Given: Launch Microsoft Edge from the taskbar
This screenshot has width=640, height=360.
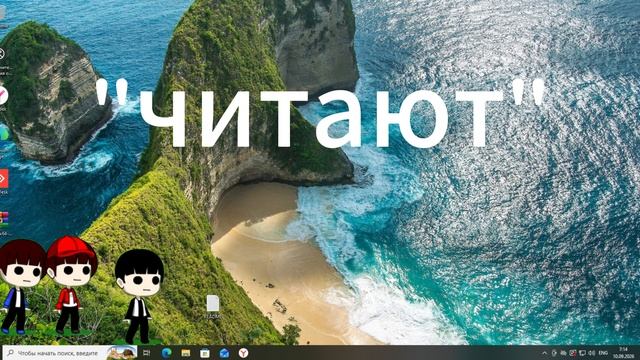Looking at the screenshot, I should [x=166, y=353].
